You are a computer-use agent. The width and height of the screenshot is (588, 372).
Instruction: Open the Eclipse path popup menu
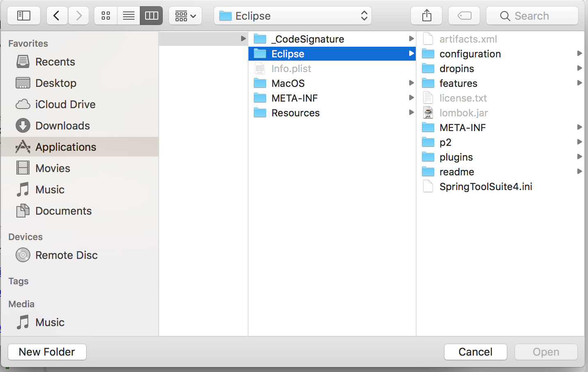pos(293,16)
